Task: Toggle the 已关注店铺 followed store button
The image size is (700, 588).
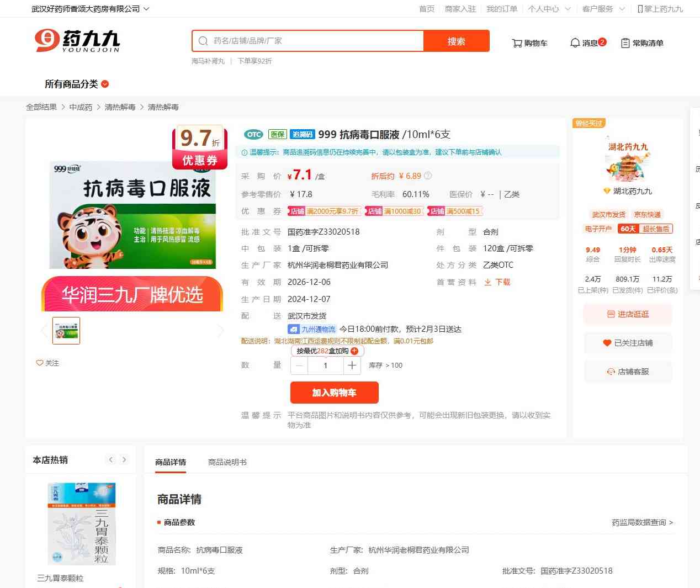Action: pyautogui.click(x=628, y=343)
